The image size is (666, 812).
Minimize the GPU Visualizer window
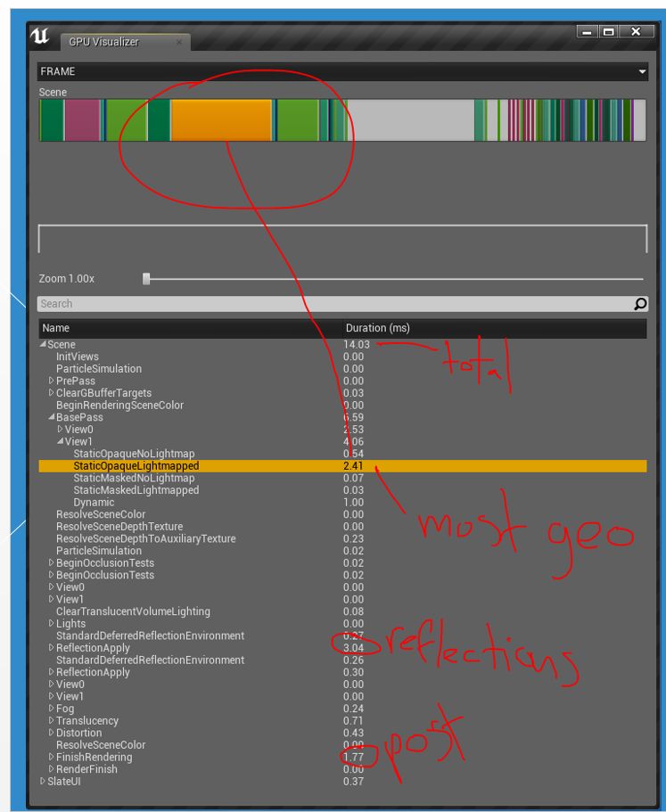(x=588, y=31)
